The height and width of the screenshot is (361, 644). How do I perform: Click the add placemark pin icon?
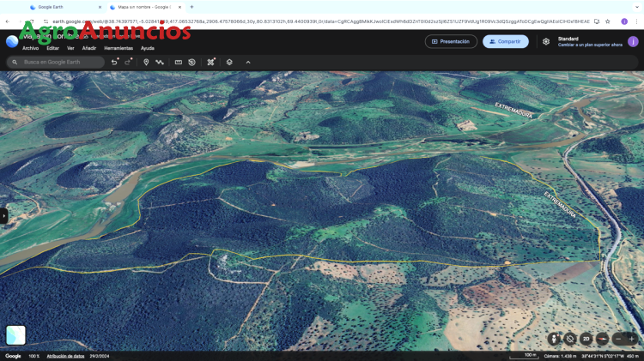(x=146, y=62)
